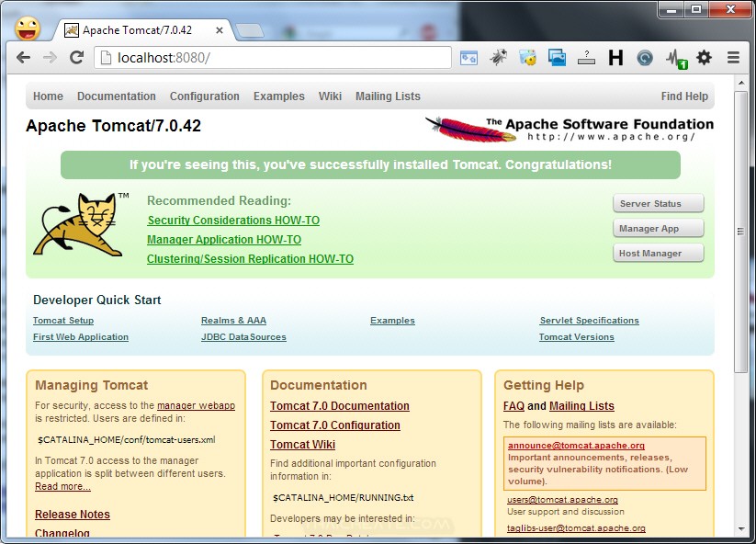Image resolution: width=756 pixels, height=544 pixels.
Task: Close the Apache Tomcat/7.0.42 tab
Action: point(219,30)
